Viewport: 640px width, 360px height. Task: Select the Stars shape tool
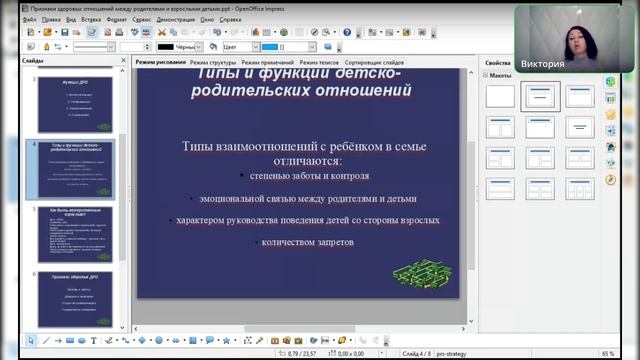click(x=226, y=340)
